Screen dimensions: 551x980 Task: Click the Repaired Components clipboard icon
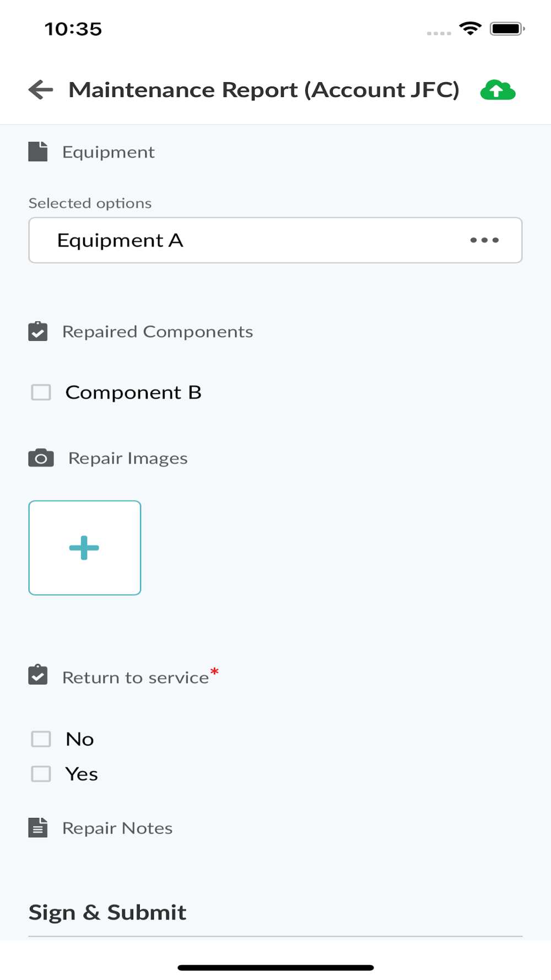38,332
